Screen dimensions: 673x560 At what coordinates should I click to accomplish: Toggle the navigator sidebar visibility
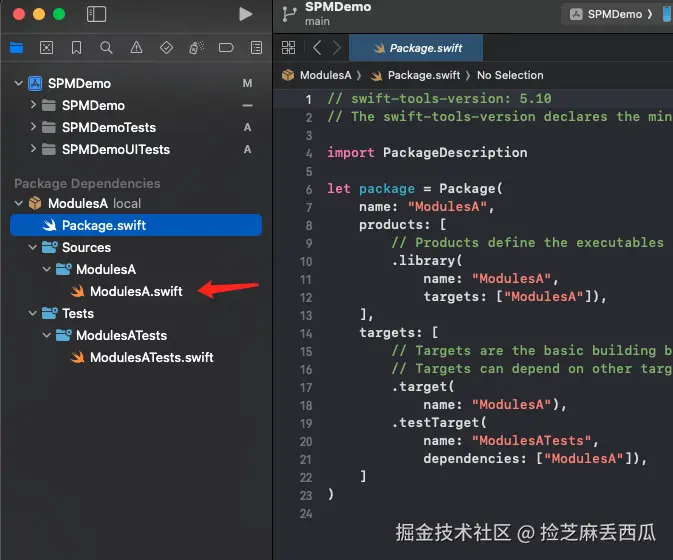point(96,14)
